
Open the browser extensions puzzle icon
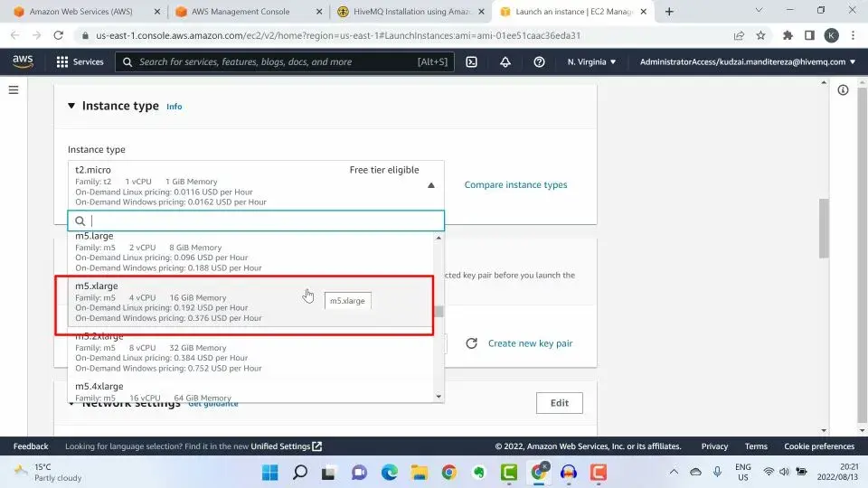coord(788,35)
